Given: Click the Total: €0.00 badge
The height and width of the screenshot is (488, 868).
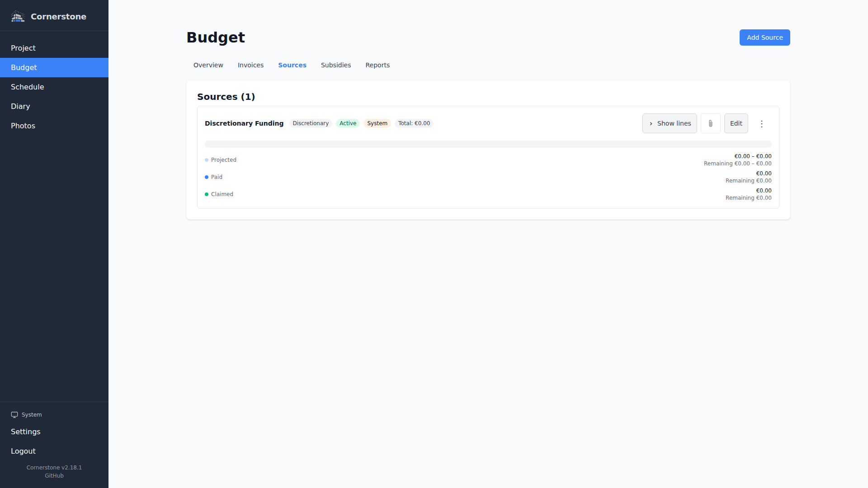Looking at the screenshot, I should coord(414,123).
